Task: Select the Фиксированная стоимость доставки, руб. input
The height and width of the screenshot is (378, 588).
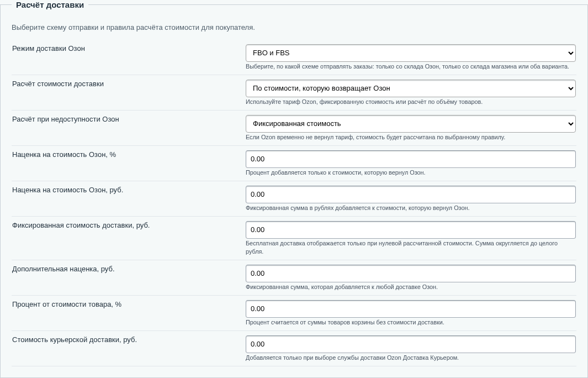Action: (411, 230)
